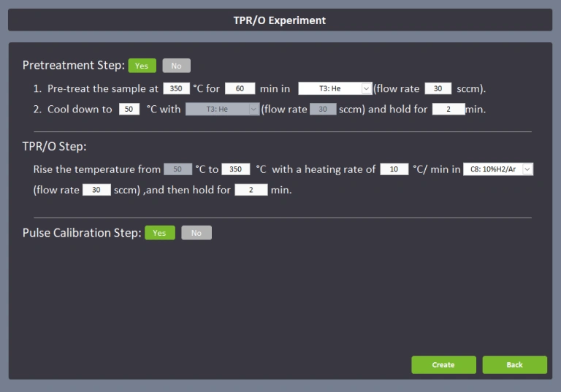Click the heating rate field showing 10

[x=394, y=169]
